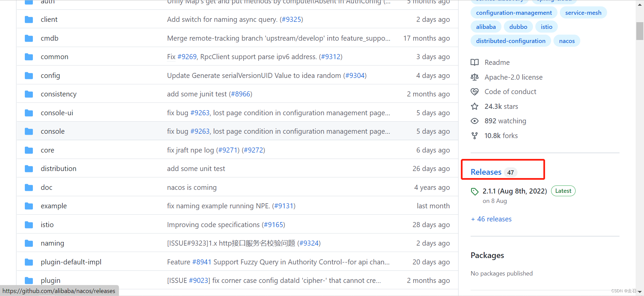This screenshot has width=644, height=296.
Task: Open pull request #9312 link
Action: pyautogui.click(x=330, y=57)
